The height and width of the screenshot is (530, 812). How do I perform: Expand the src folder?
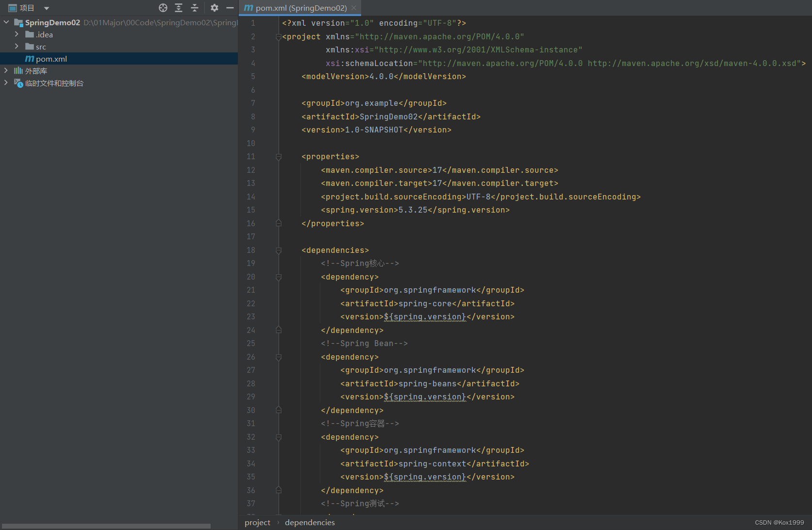click(x=17, y=46)
